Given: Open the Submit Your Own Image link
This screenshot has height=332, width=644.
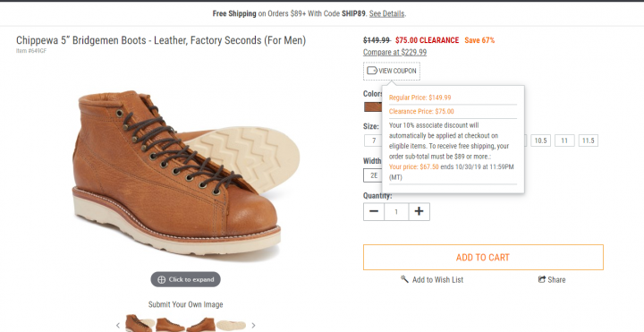Looking at the screenshot, I should pyautogui.click(x=186, y=304).
